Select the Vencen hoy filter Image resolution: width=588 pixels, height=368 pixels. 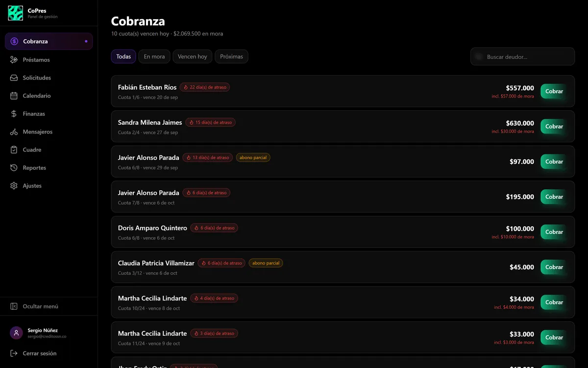192,57
